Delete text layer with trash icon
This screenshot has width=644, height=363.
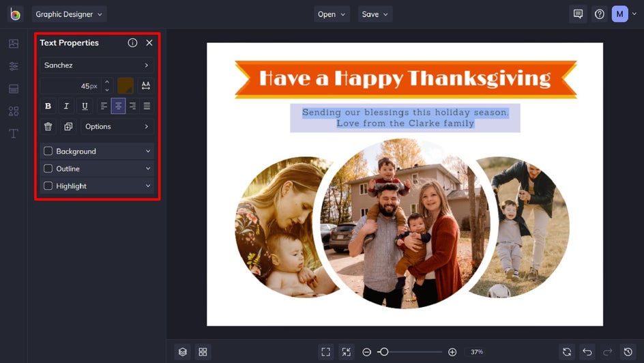[48, 126]
